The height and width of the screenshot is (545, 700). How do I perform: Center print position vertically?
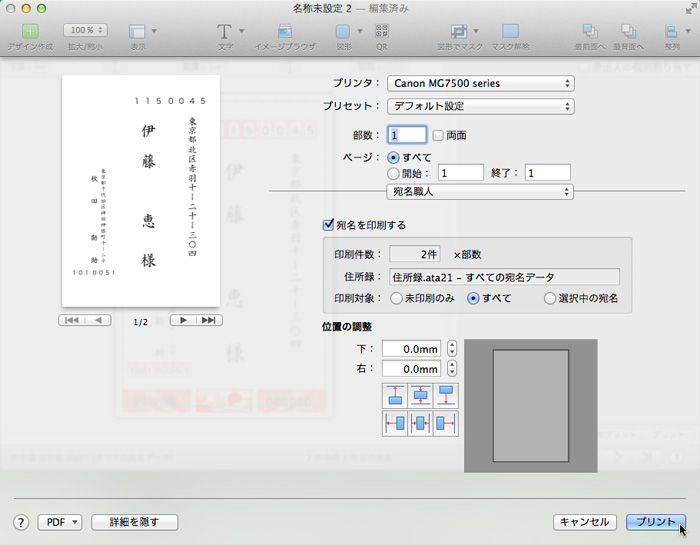(420, 395)
